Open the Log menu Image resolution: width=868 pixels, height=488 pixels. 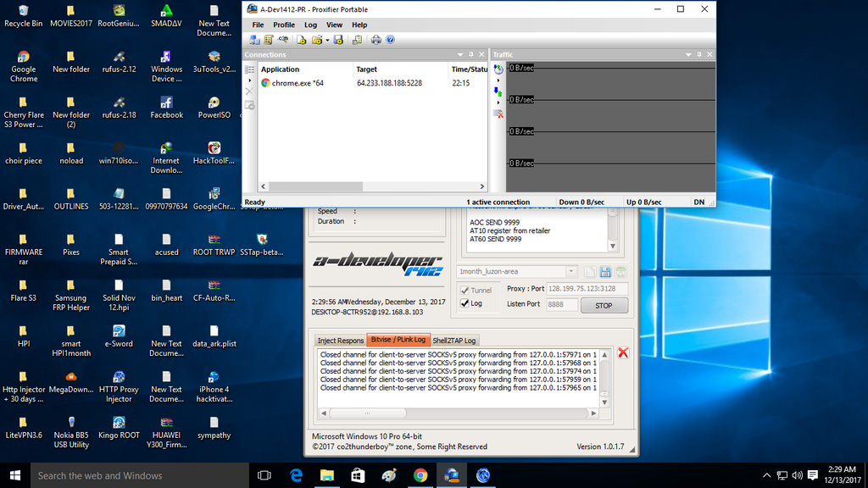[310, 25]
